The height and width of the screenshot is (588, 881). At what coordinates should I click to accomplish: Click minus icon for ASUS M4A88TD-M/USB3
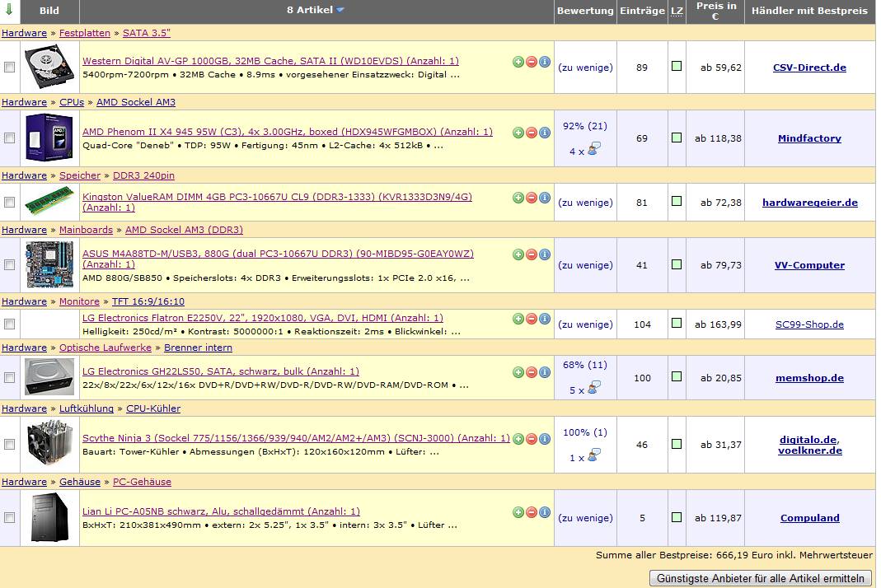pos(532,254)
